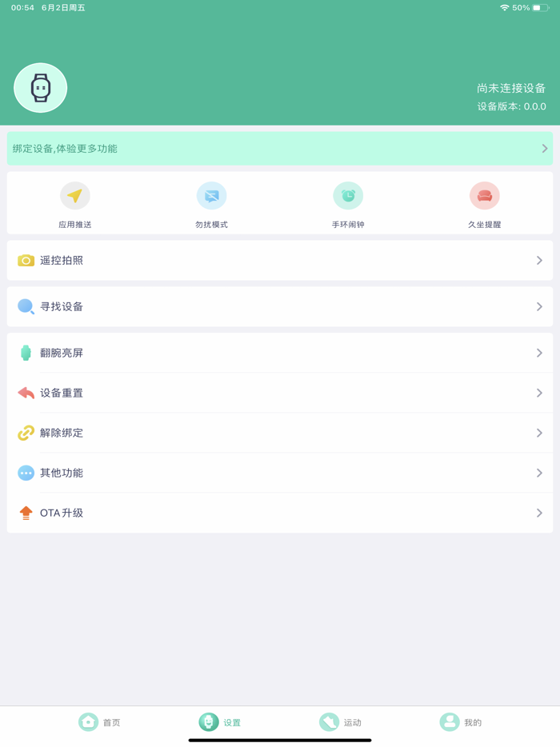Tap the orange OTA升级 arrow icon
The height and width of the screenshot is (747, 560).
pos(26,513)
